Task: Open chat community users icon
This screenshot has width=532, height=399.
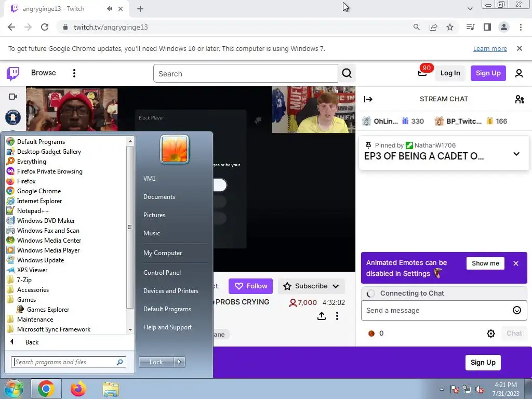Action: tap(519, 99)
